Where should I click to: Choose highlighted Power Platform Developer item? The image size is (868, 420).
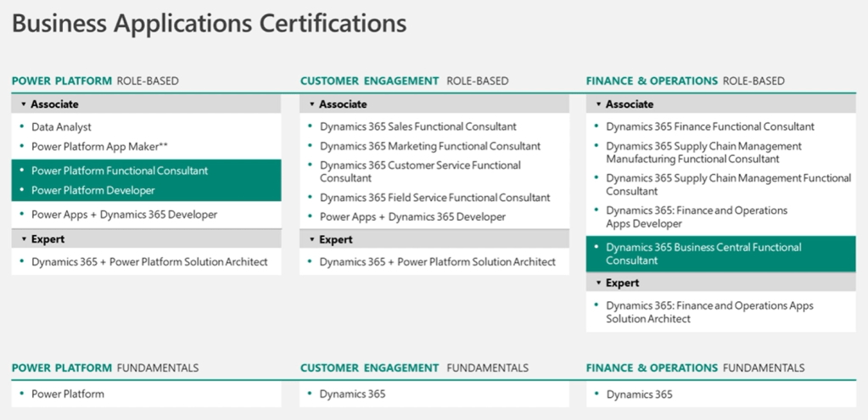93,190
